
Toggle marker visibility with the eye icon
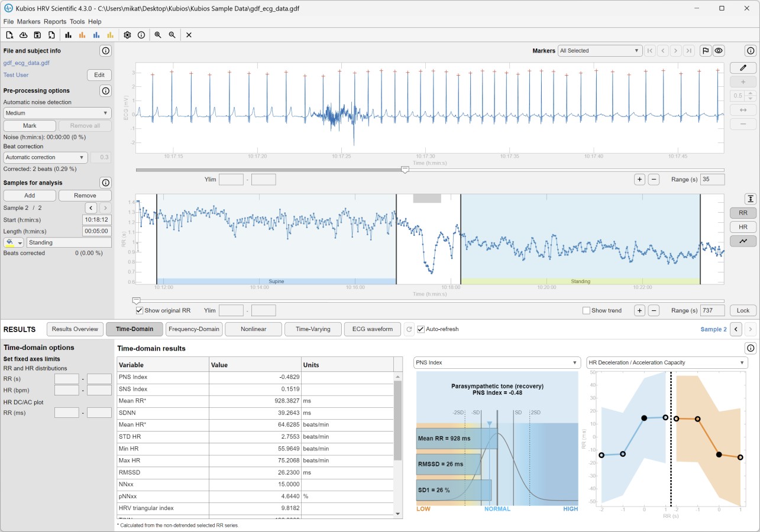coord(719,51)
